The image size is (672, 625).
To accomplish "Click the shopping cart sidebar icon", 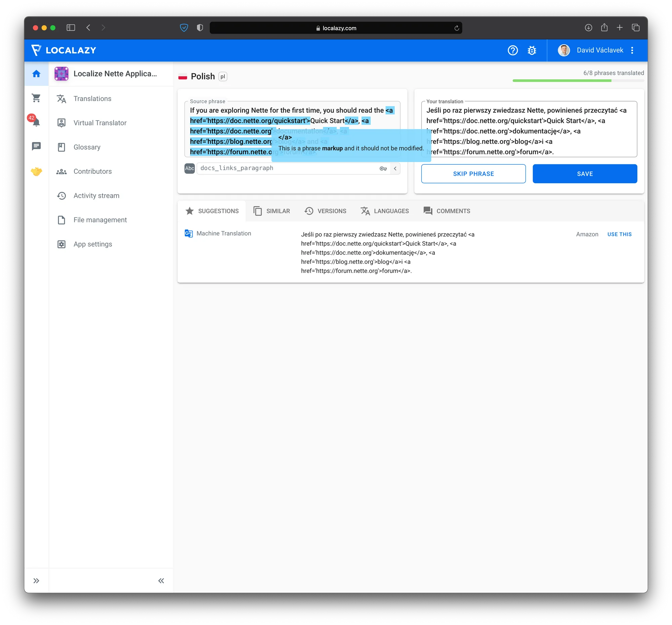I will 36,98.
